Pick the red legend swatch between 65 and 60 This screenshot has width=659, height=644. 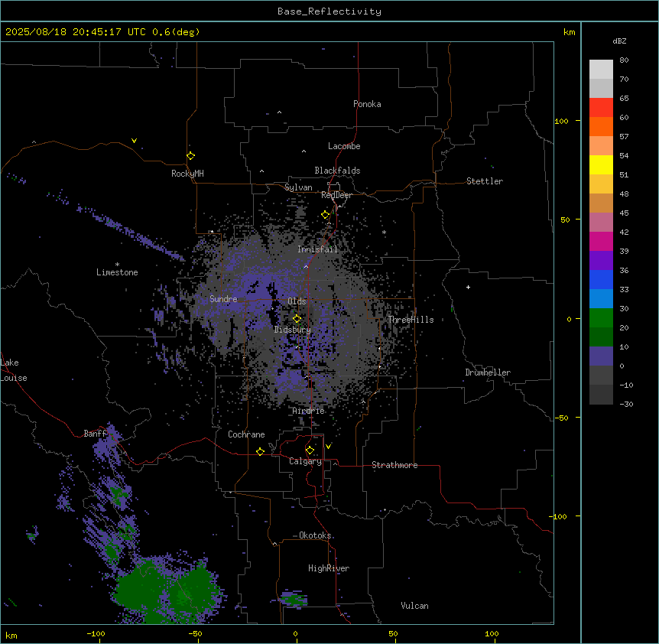[x=601, y=108]
